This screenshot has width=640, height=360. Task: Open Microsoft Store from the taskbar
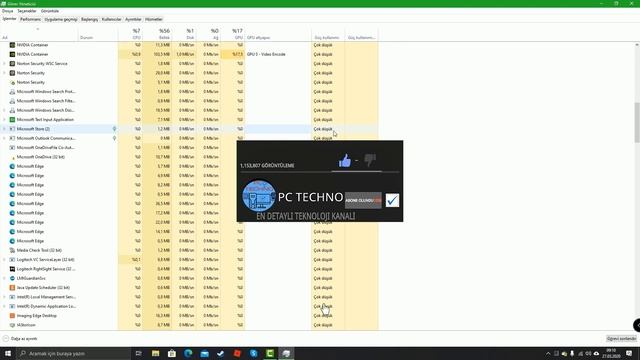[172, 353]
